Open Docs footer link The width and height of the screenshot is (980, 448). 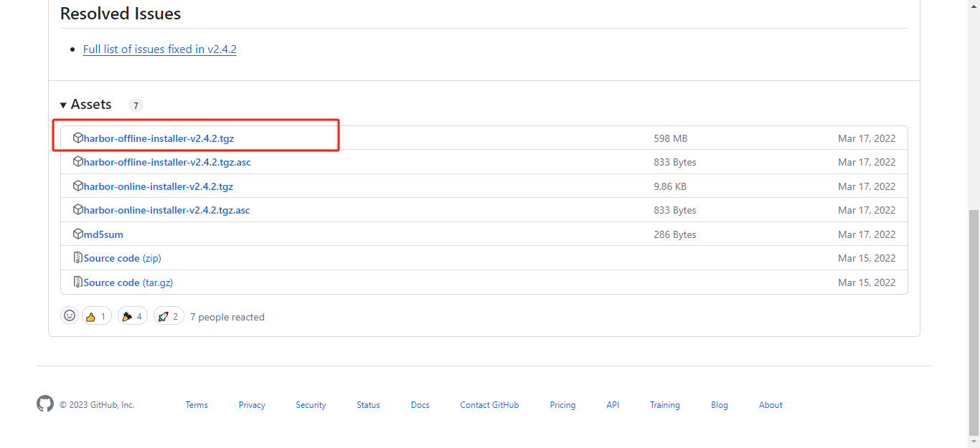(x=420, y=405)
